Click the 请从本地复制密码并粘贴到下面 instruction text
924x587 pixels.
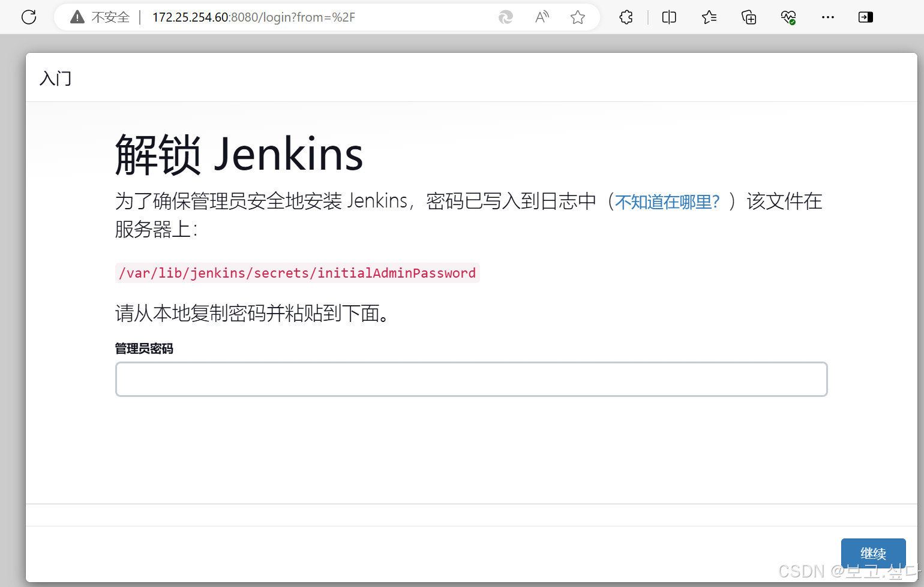[x=252, y=313]
